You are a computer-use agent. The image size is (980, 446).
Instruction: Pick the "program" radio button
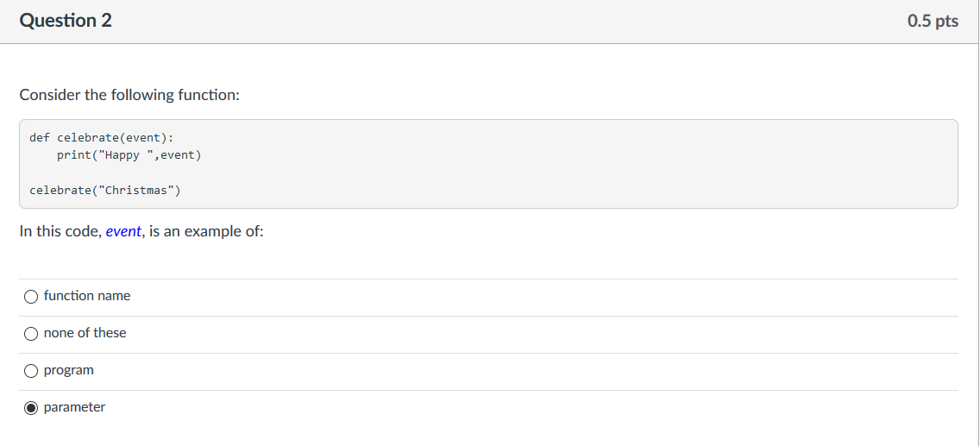click(x=31, y=371)
